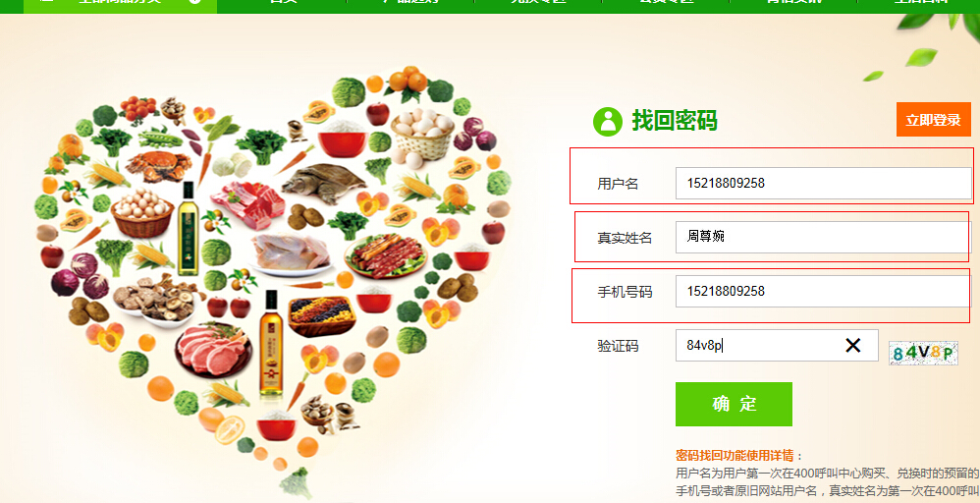Focus the 手机号码 phone number field

click(823, 291)
